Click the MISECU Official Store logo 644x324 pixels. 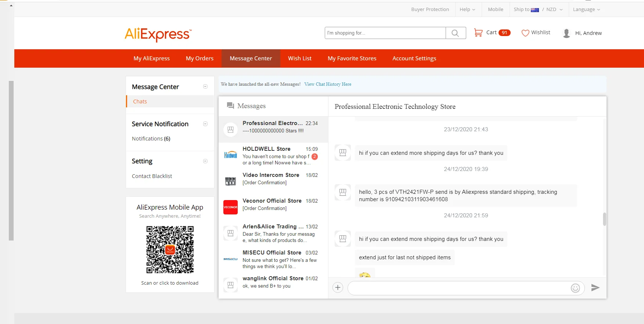(x=231, y=259)
